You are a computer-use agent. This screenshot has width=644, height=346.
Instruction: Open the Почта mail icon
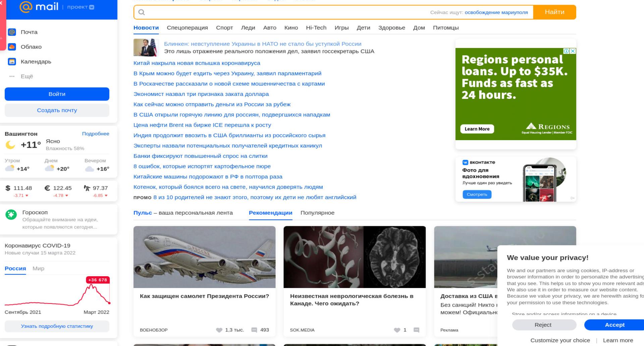click(12, 32)
